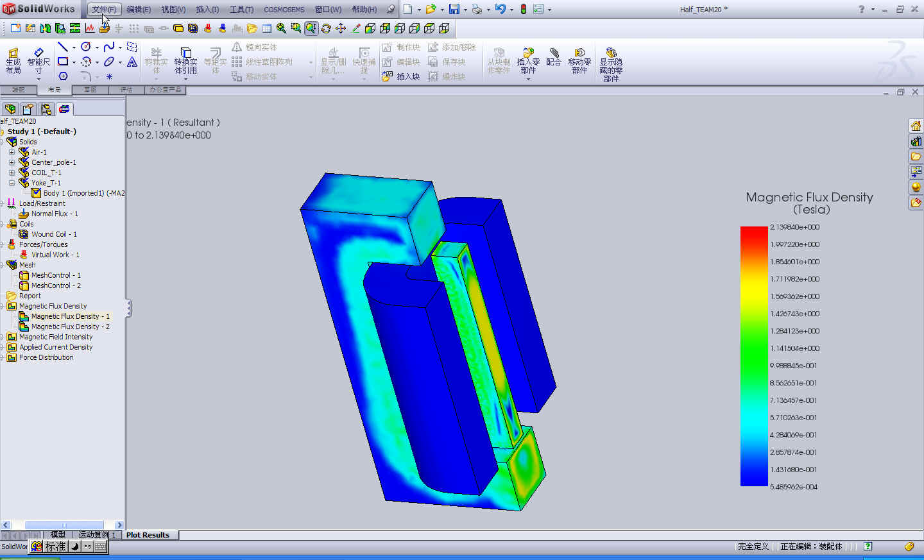The image size is (924, 560).
Task: Select the line sketch tool
Action: click(x=62, y=47)
